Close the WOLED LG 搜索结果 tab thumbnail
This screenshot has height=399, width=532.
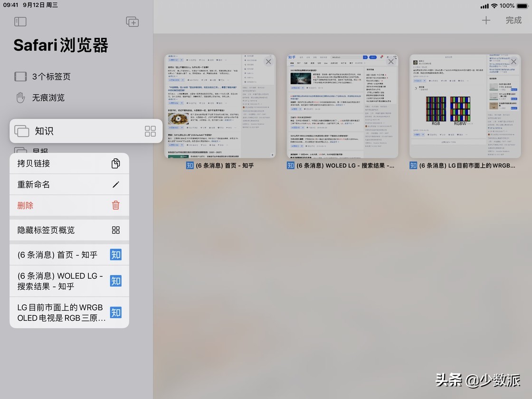pos(391,62)
